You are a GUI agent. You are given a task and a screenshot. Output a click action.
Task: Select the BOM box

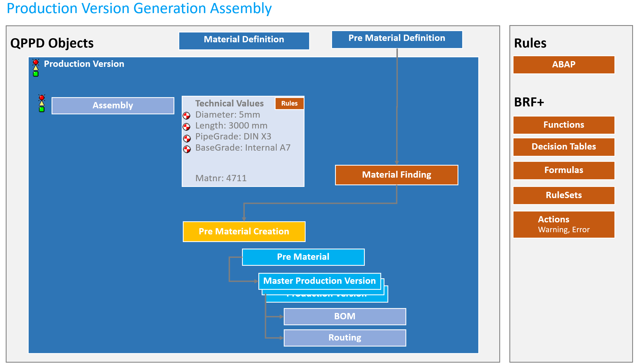345,317
